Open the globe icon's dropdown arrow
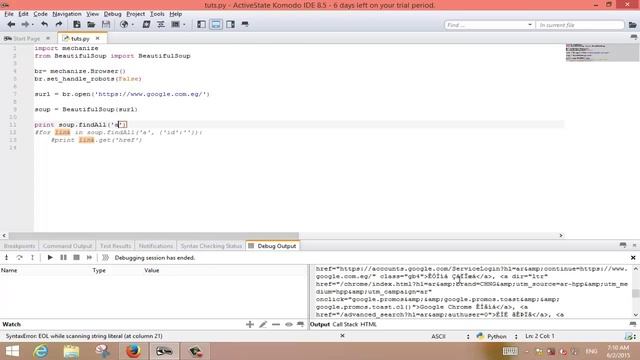Screen dimensions: 640x360 (x=133, y=25)
